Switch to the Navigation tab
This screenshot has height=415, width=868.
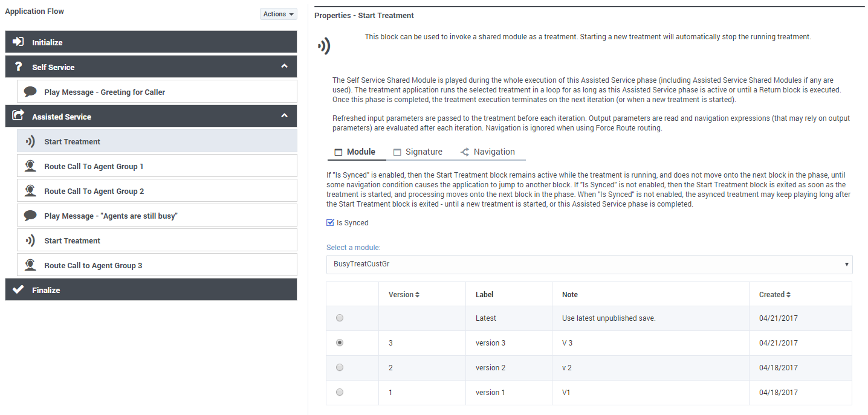494,152
